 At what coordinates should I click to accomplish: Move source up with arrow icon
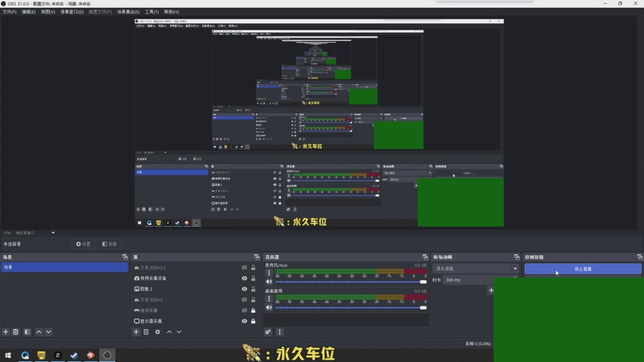[x=169, y=331]
